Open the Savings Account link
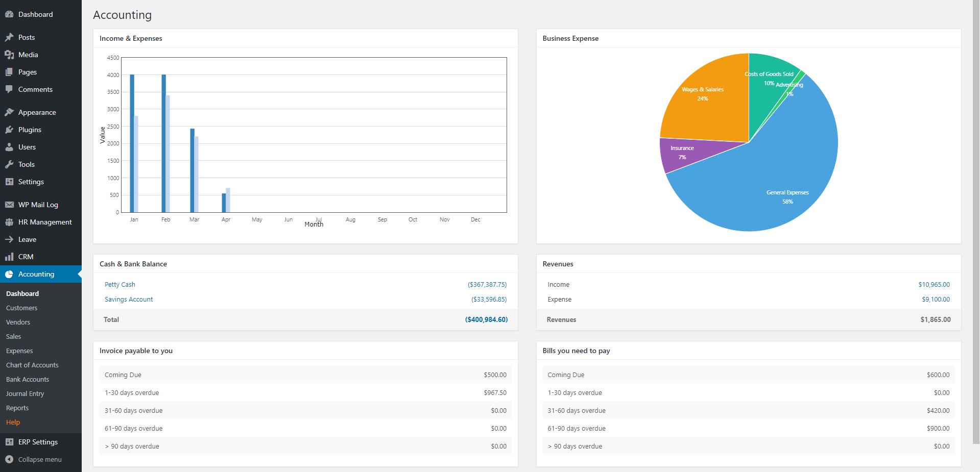The image size is (980, 472). point(129,299)
